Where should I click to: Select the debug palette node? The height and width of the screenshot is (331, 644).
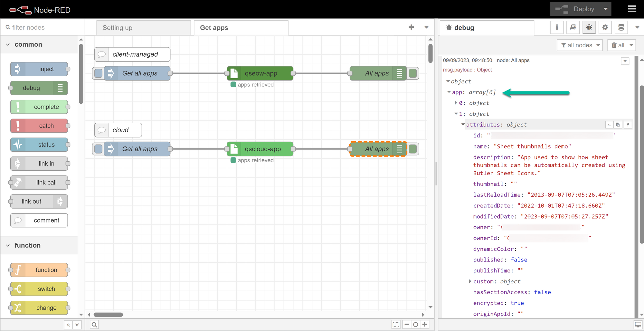pos(39,88)
